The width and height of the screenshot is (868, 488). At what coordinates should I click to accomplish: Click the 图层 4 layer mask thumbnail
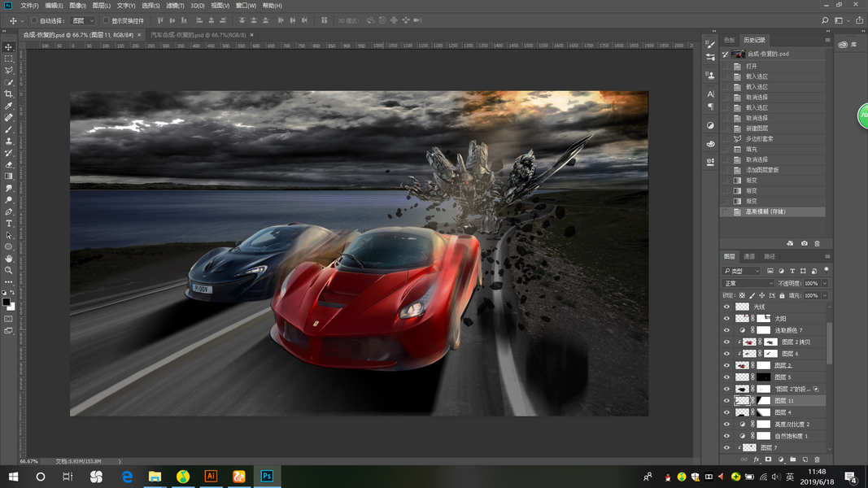pyautogui.click(x=763, y=412)
